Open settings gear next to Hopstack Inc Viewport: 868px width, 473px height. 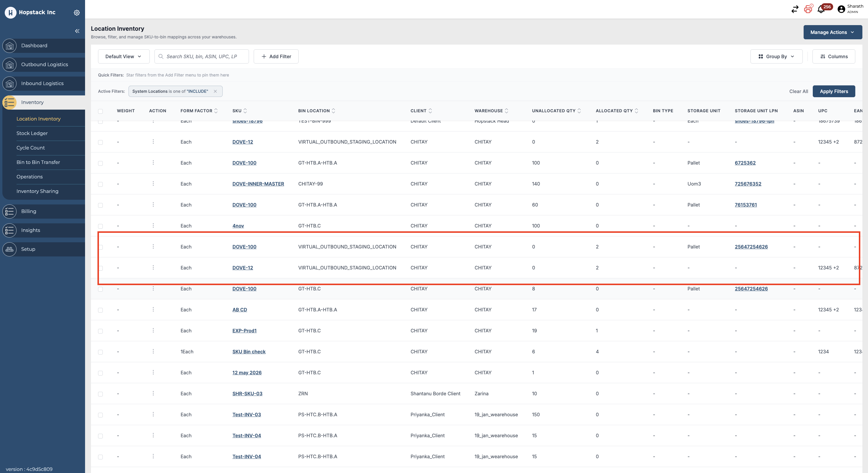point(77,12)
